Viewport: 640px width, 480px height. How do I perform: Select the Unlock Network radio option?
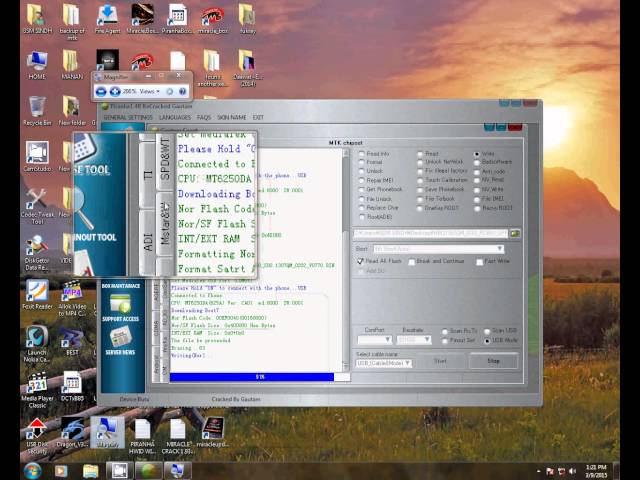pos(440,162)
